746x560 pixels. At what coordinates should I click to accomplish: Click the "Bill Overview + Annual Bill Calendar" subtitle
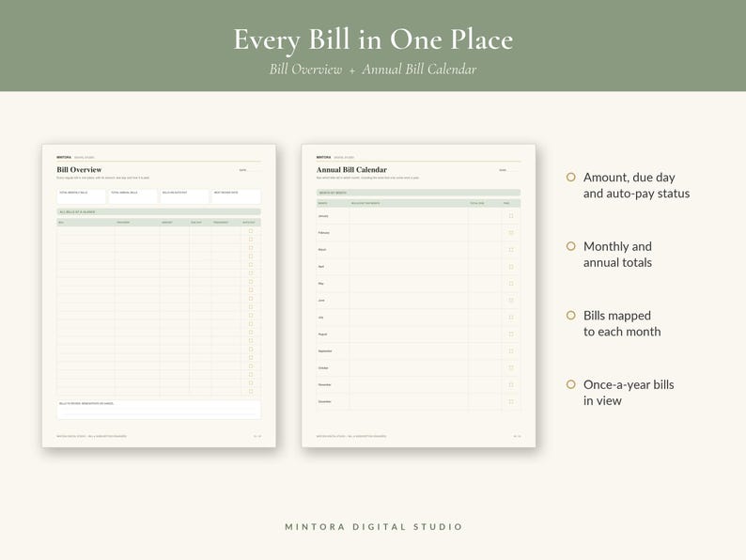[x=373, y=70]
